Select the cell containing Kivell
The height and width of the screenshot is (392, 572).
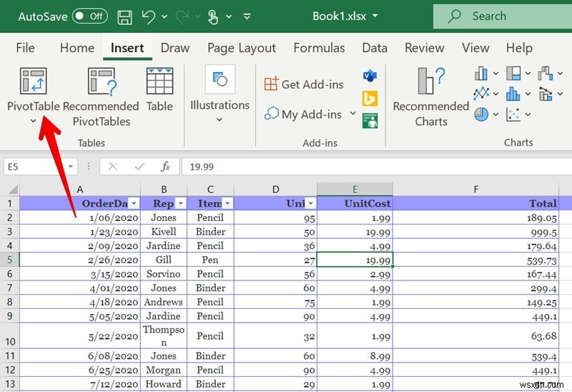pyautogui.click(x=164, y=232)
